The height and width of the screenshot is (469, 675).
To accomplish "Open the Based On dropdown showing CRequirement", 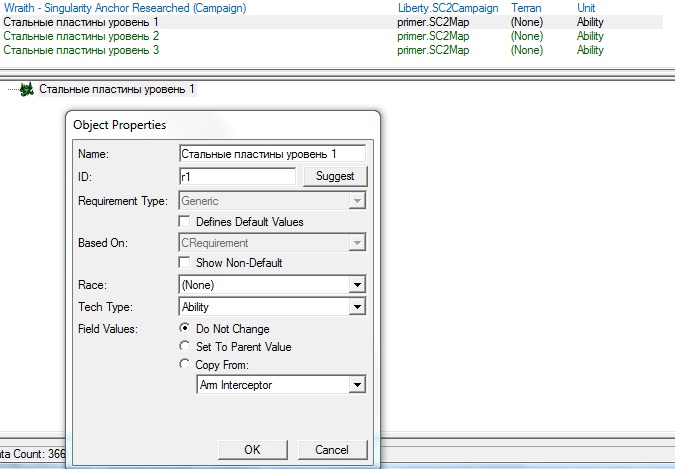I will tap(272, 243).
